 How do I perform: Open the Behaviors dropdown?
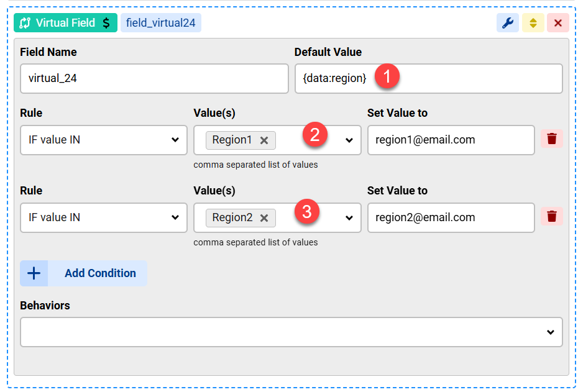click(x=291, y=332)
